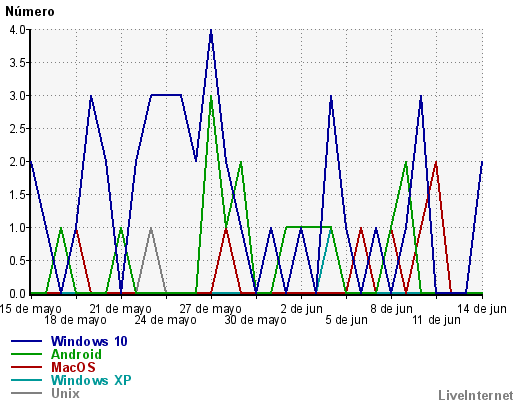Click the 8 de jun date label
The height and width of the screenshot is (405, 520).
[391, 309]
